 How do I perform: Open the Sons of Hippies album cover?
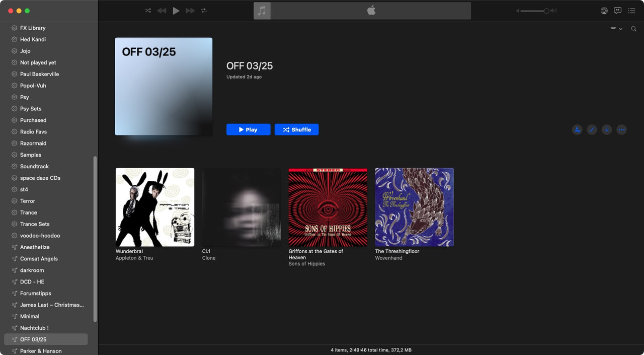click(x=328, y=207)
